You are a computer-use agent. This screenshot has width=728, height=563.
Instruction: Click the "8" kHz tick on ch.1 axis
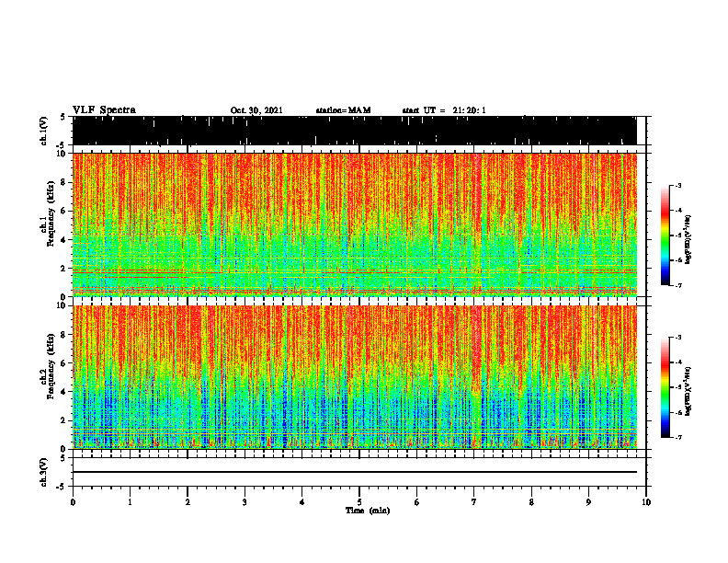(63, 182)
